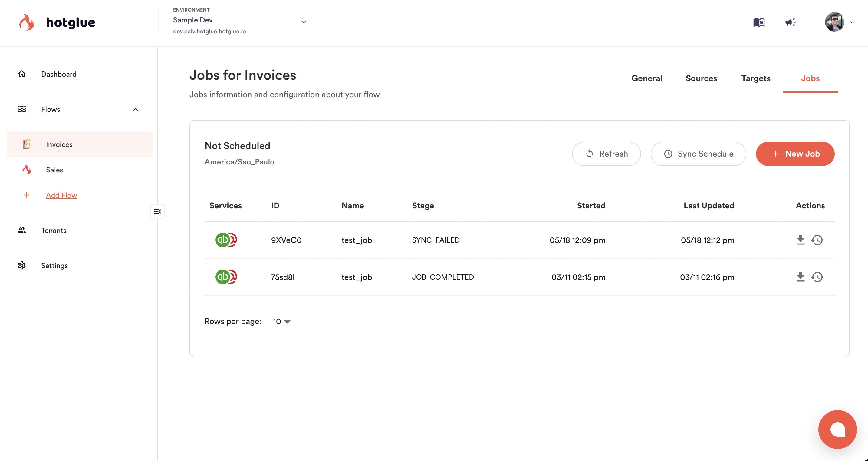The width and height of the screenshot is (868, 461).
Task: Click the Last Updated column header
Action: pos(709,206)
